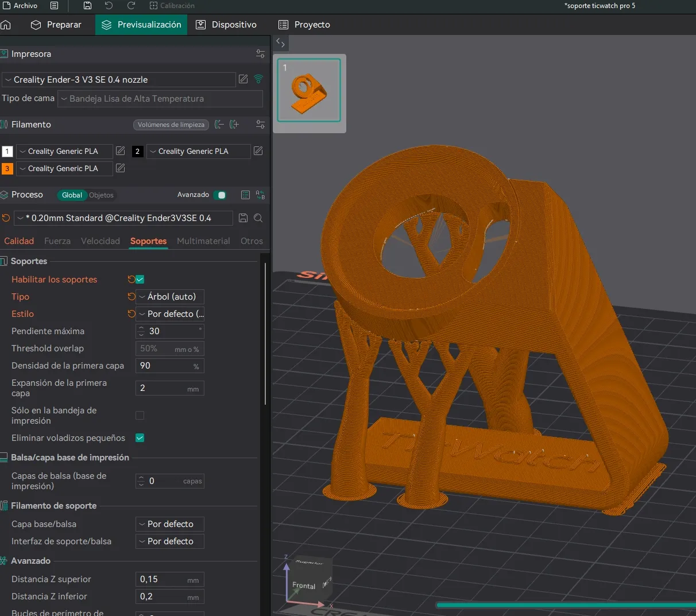Image resolution: width=696 pixels, height=616 pixels.
Task: Click the Previsualización tab
Action: coord(141,25)
